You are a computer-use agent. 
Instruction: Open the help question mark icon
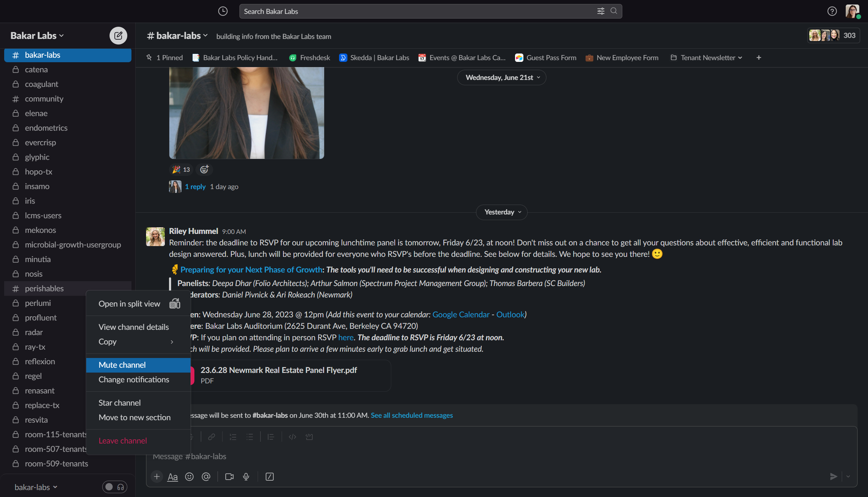tap(831, 11)
